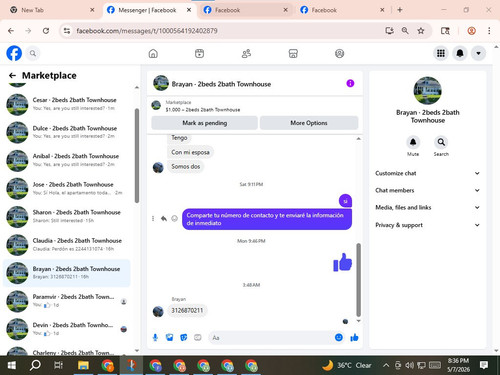Open the Reels video icon
This screenshot has width=500, height=375.
(x=199, y=53)
